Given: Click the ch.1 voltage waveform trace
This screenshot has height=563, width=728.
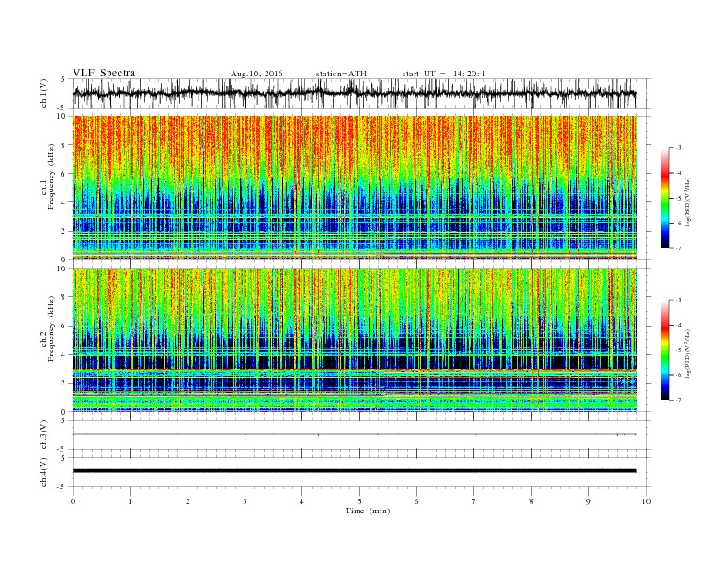Looking at the screenshot, I should coord(354,93).
